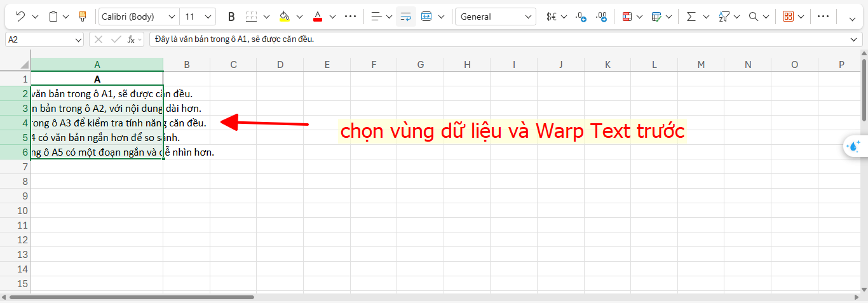The height and width of the screenshot is (303, 868).
Task: Click the Insert Function fx icon
Action: click(131, 39)
